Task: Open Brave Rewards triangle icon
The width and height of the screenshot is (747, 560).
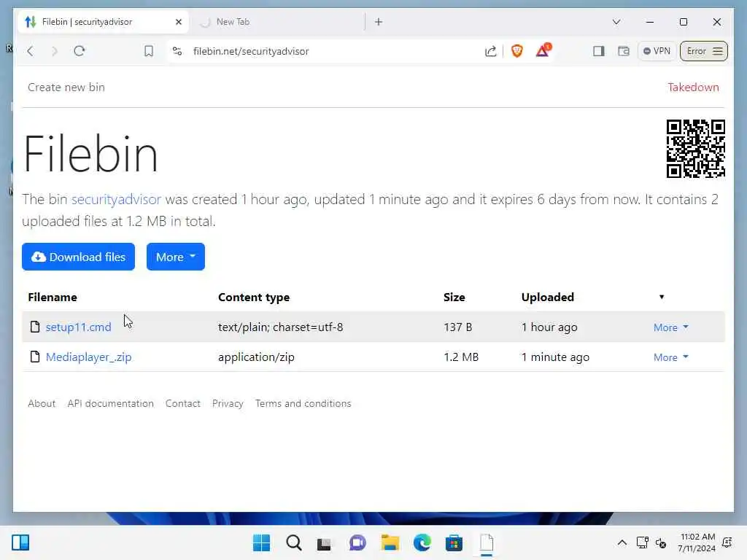Action: 543,50
